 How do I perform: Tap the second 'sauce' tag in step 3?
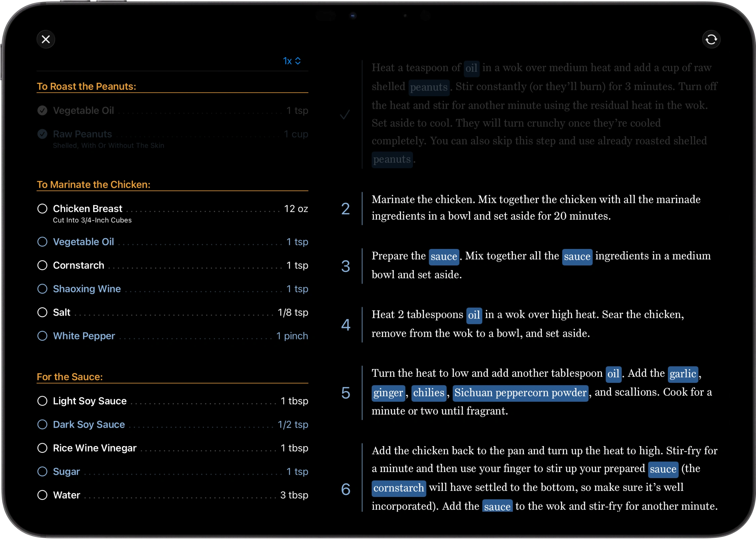tap(577, 257)
